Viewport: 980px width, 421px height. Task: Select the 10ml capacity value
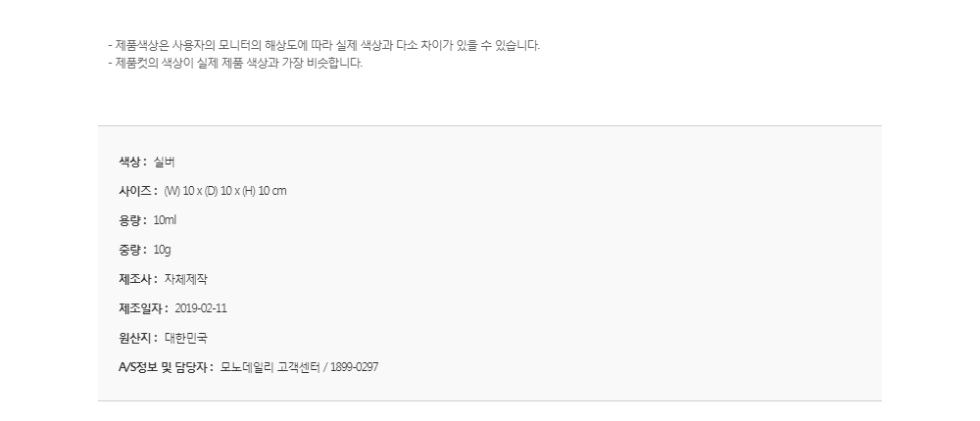(165, 220)
